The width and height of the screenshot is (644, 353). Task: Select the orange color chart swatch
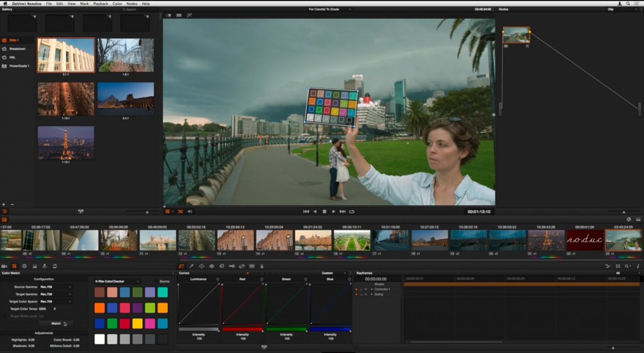99,308
